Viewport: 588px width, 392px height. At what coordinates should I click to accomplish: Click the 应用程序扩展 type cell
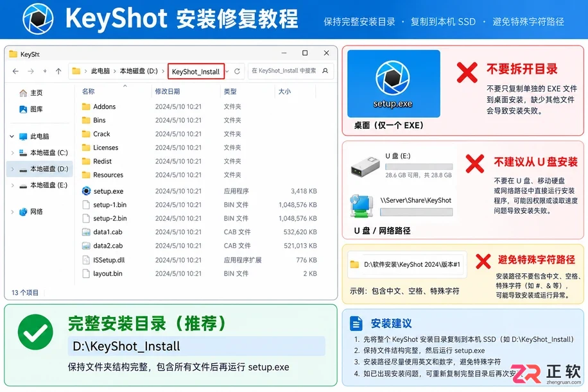coord(243,260)
